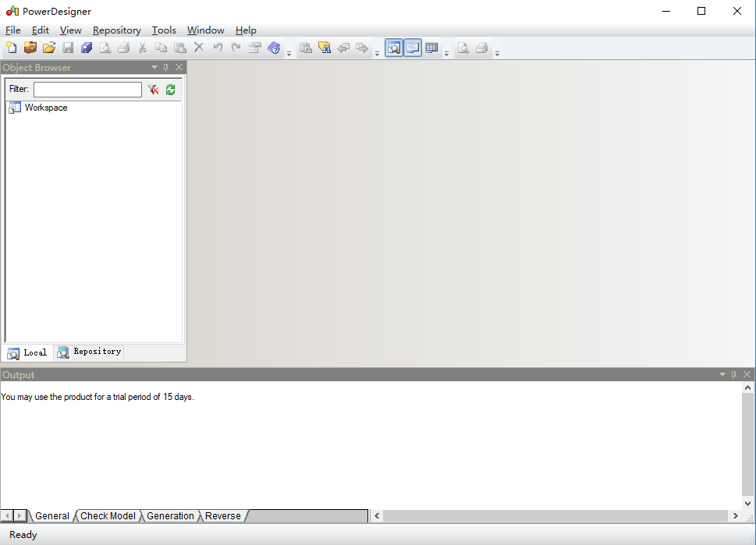The image size is (756, 545).
Task: Open the View menu
Action: (x=70, y=30)
